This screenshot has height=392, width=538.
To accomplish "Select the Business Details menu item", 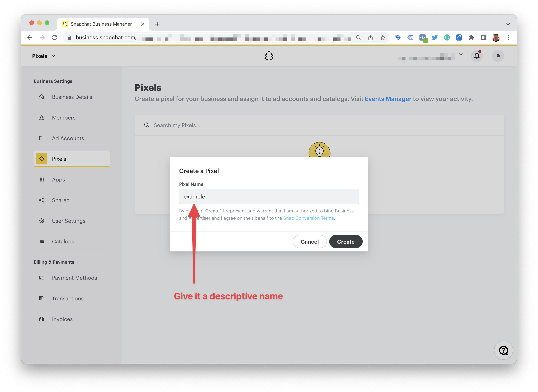I will click(x=72, y=97).
